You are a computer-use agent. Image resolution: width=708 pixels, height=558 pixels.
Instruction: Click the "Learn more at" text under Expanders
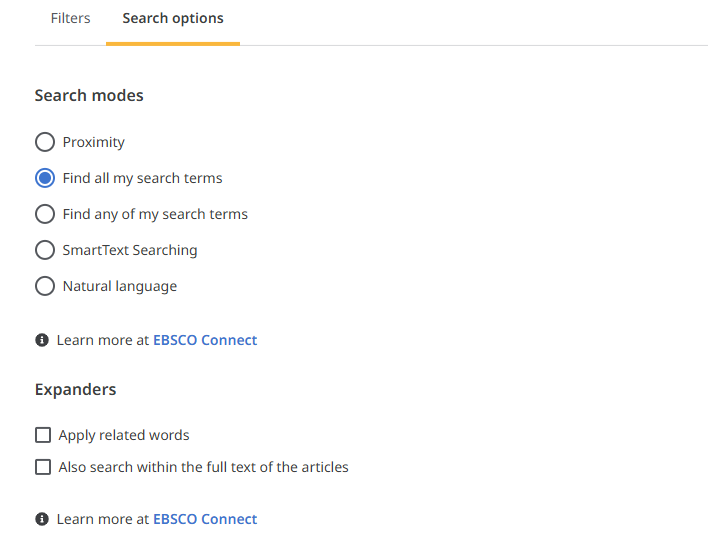[103, 519]
